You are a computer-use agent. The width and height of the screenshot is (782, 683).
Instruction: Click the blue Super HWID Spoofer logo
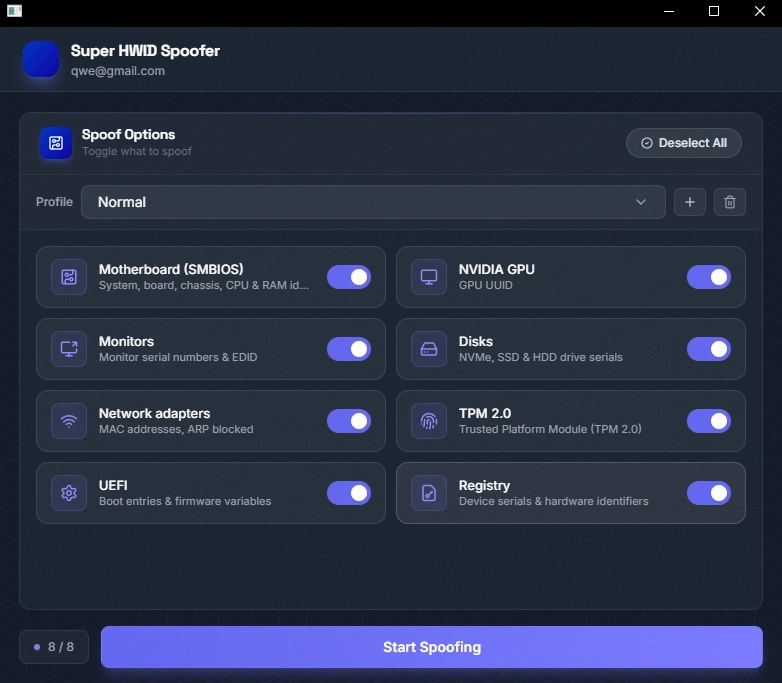click(x=41, y=59)
